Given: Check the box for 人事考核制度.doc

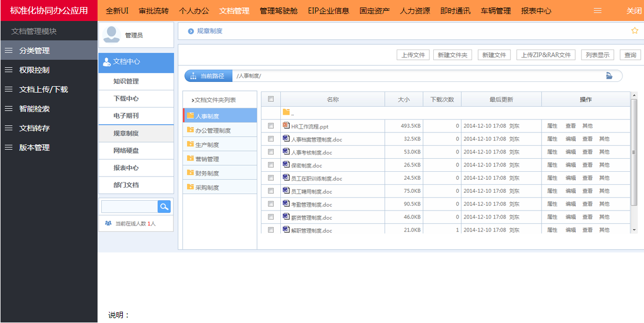Looking at the screenshot, I should click(x=271, y=152).
